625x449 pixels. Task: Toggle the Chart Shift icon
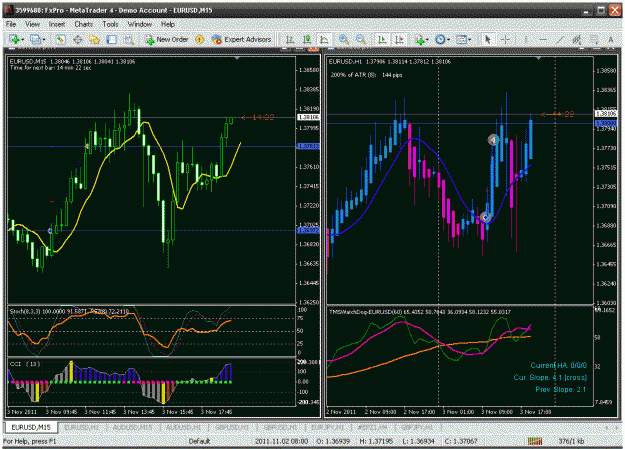point(399,39)
